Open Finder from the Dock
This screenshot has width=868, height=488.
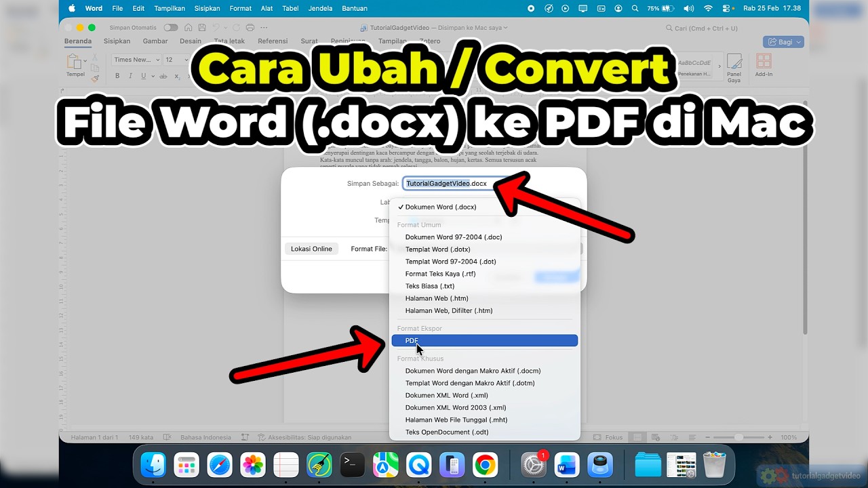(x=153, y=465)
